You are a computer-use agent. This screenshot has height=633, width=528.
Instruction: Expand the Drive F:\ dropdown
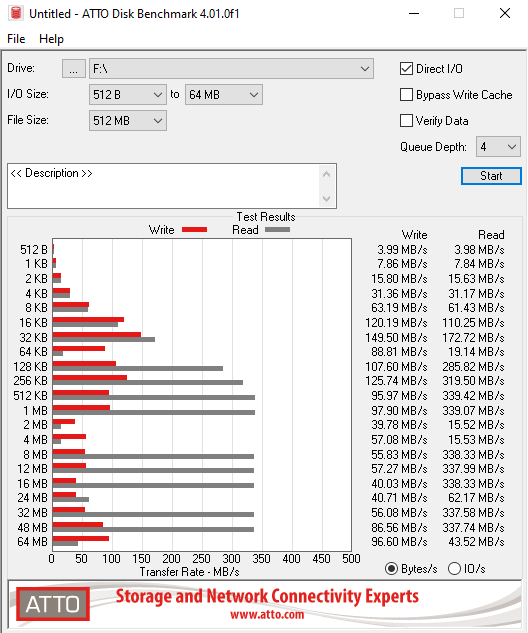231,69
